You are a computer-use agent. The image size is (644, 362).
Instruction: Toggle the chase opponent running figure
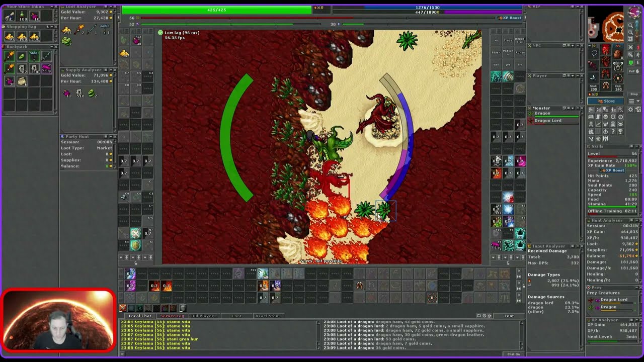638,54
